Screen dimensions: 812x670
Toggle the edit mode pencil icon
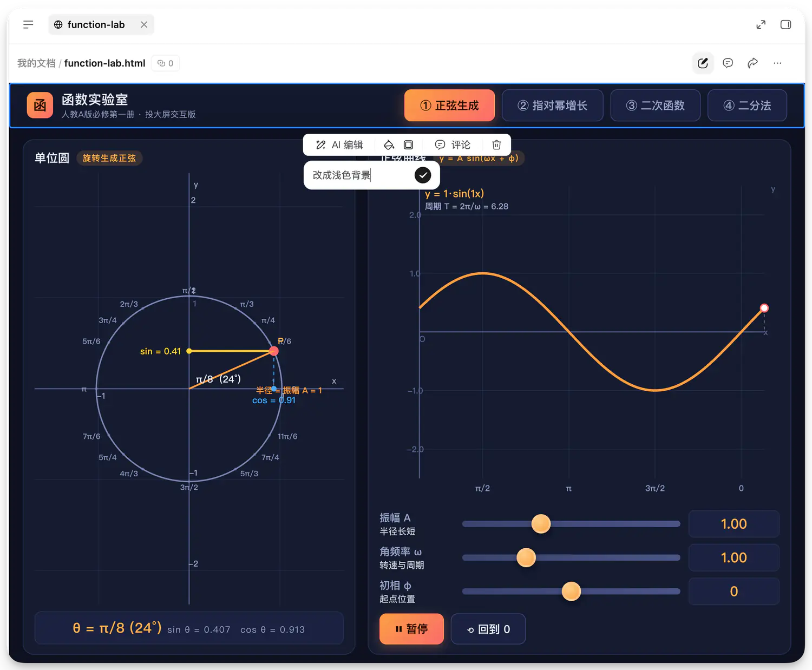(703, 63)
